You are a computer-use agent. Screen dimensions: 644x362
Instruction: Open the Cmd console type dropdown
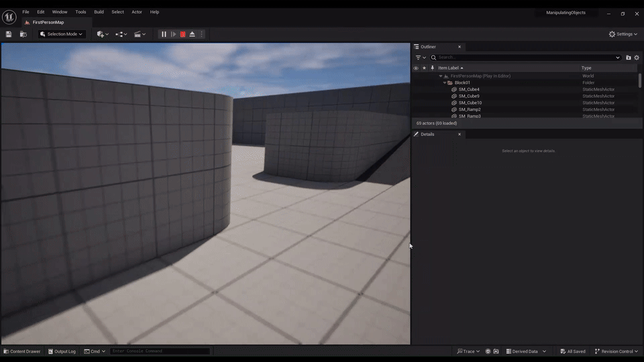coord(95,351)
